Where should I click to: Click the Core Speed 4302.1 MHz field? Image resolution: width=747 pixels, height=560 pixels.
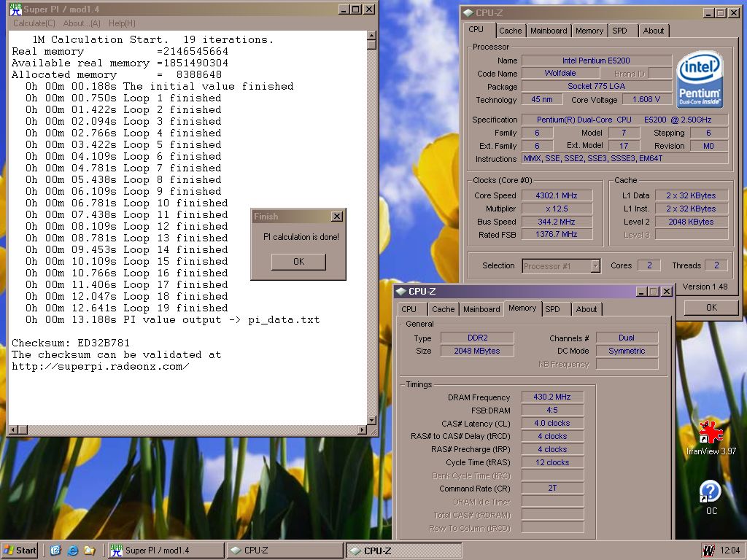coord(557,195)
